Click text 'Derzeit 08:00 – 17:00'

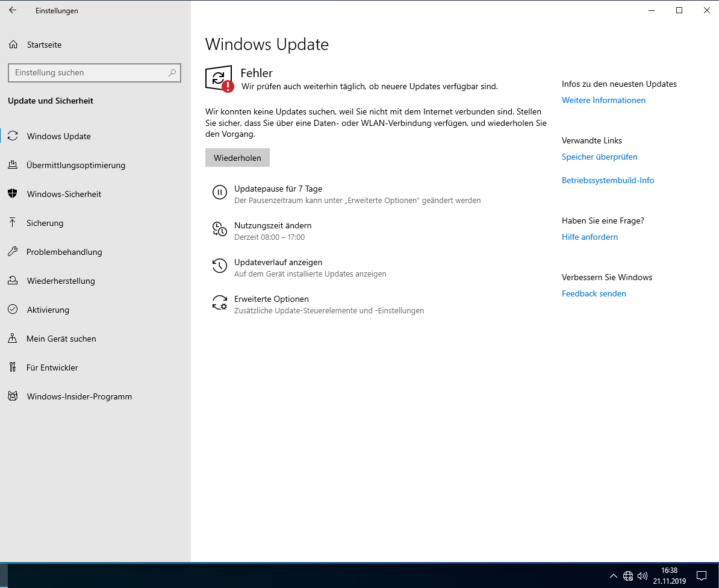coord(270,237)
